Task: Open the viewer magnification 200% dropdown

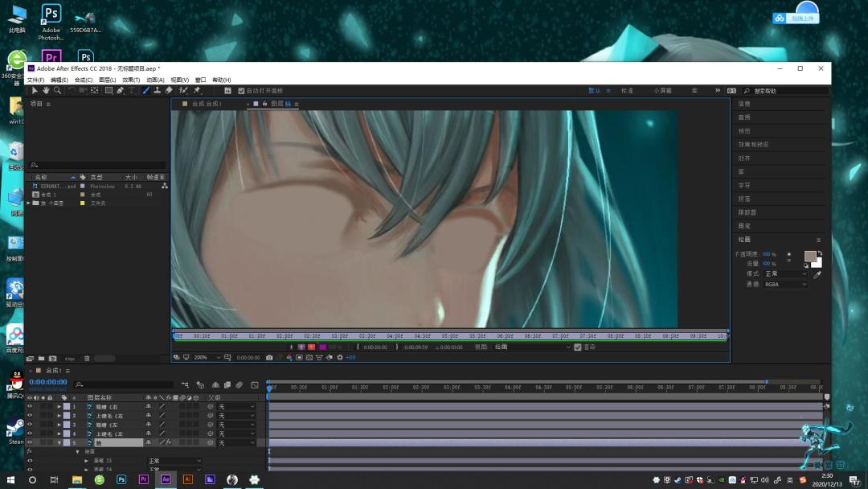Action: tap(207, 358)
